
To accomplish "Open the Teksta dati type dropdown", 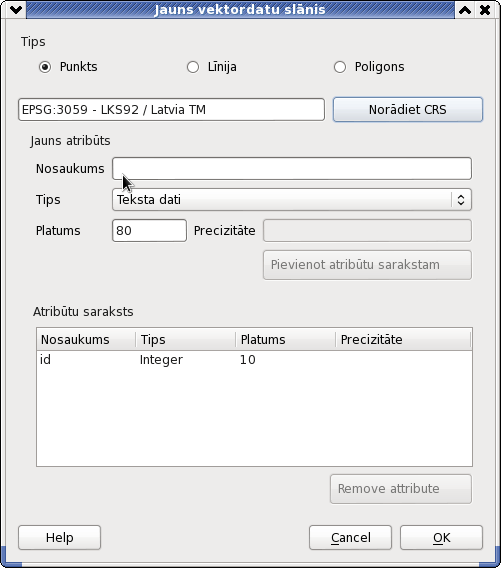I will pos(292,200).
